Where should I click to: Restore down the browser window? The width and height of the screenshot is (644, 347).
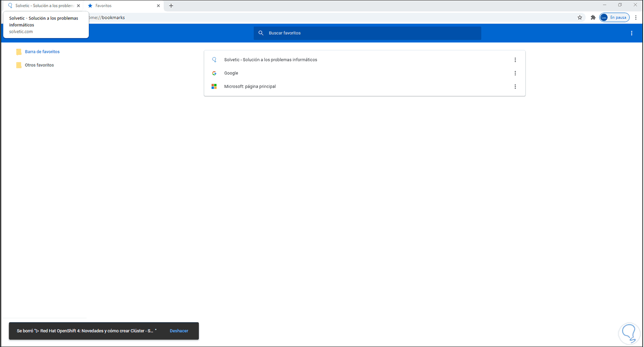pyautogui.click(x=620, y=5)
